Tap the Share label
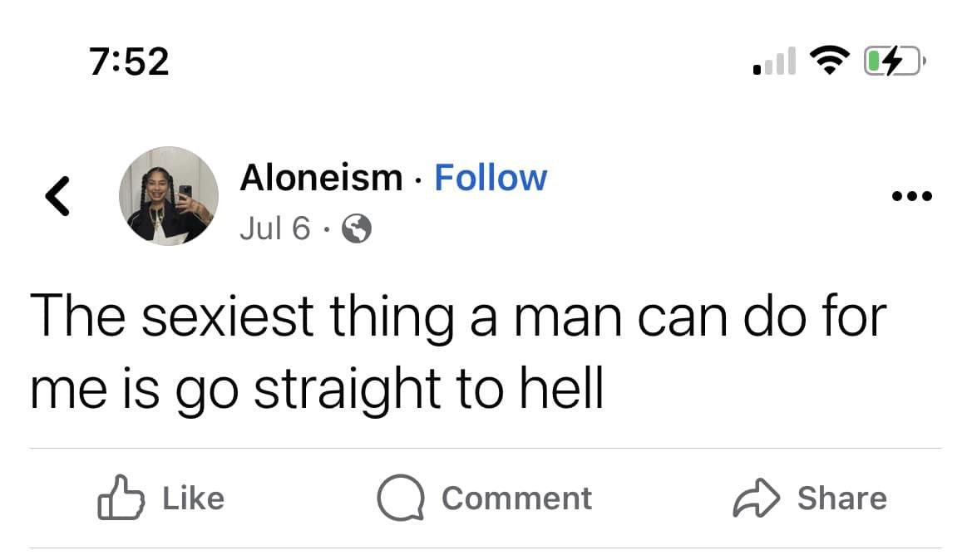The width and height of the screenshot is (972, 560). pyautogui.click(x=842, y=499)
